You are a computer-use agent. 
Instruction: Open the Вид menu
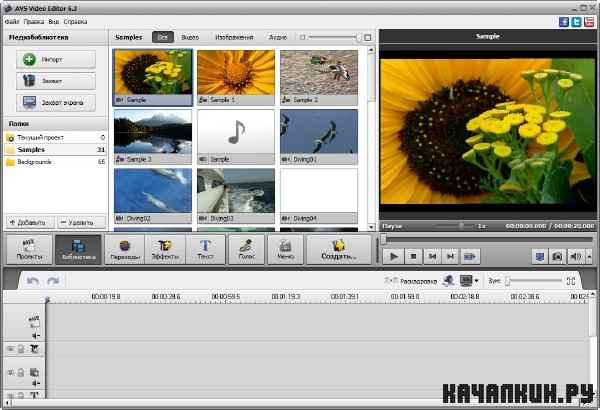[54, 22]
